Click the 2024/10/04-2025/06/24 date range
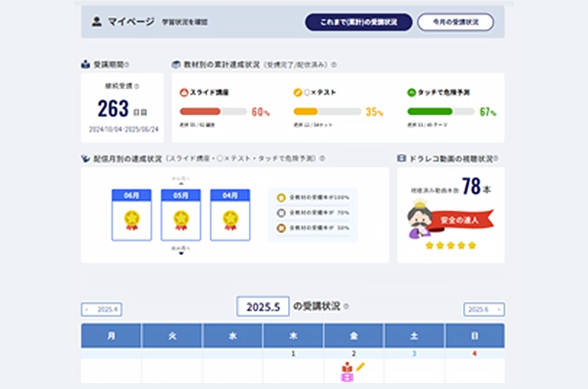The image size is (588, 389). pyautogui.click(x=124, y=130)
